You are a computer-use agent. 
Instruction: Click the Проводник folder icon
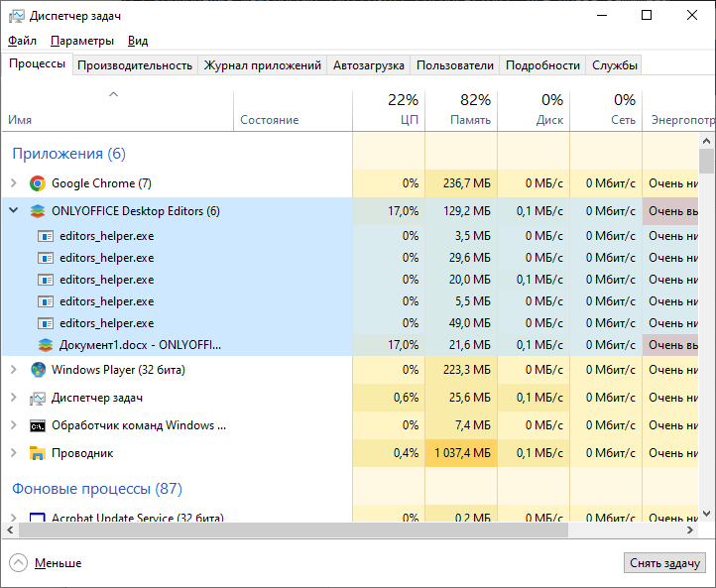click(38, 453)
